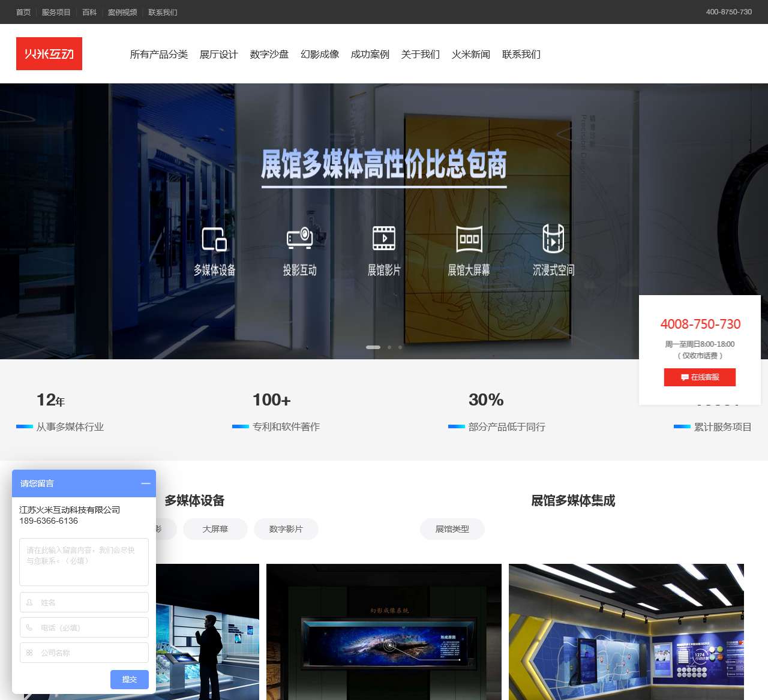Click the 火米互动 red logo
This screenshot has width=768, height=700.
tap(49, 53)
